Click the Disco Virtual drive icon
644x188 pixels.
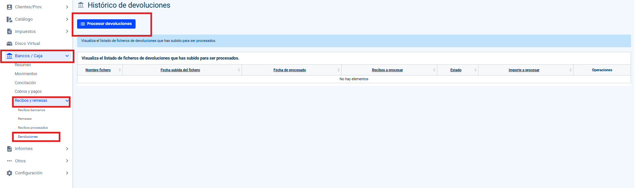click(9, 44)
